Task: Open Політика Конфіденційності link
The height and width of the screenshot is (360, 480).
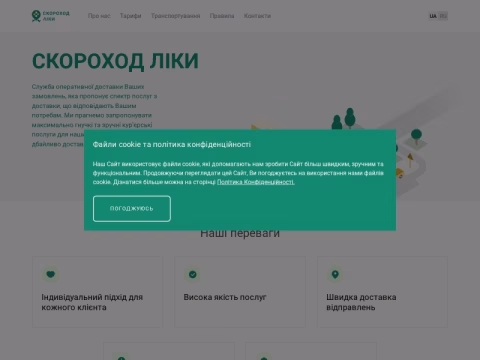Action: pyautogui.click(x=256, y=182)
